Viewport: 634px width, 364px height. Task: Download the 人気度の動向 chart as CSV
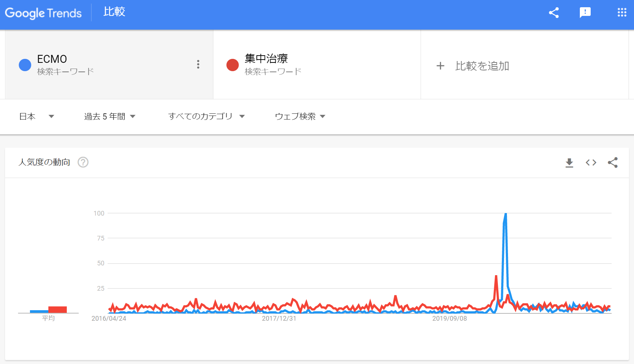[x=569, y=163]
